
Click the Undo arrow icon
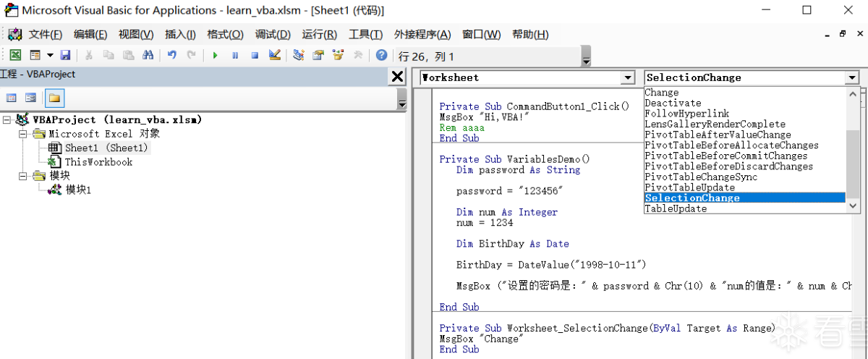172,56
